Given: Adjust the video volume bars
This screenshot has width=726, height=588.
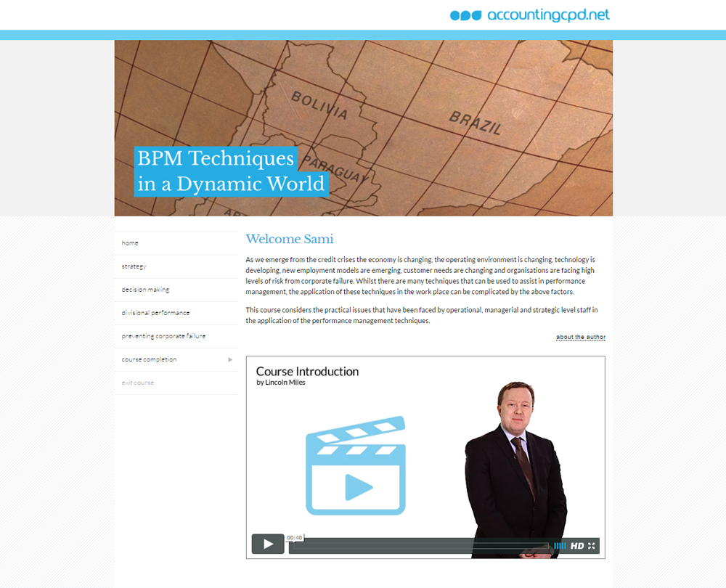Looking at the screenshot, I should [x=560, y=546].
